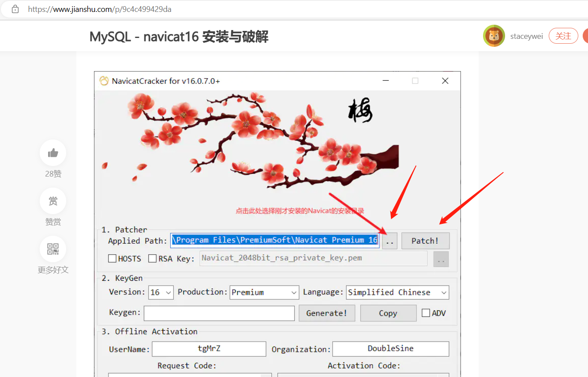The width and height of the screenshot is (588, 377).
Task: Click the RSA key filename field
Action: click(x=314, y=258)
